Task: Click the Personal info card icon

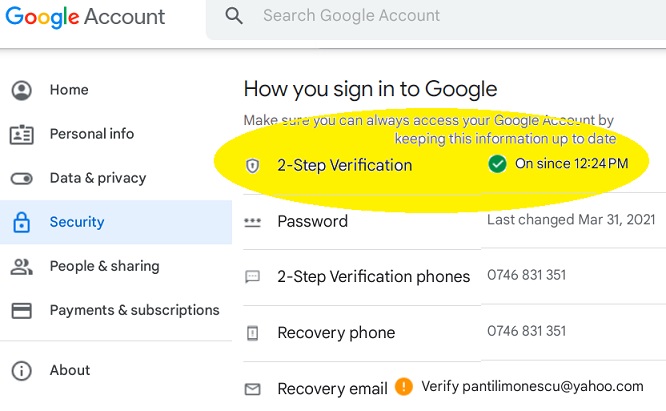Action: point(21,134)
